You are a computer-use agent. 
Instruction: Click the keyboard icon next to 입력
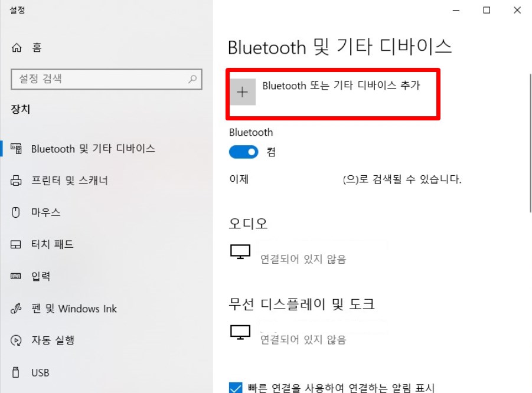[15, 276]
